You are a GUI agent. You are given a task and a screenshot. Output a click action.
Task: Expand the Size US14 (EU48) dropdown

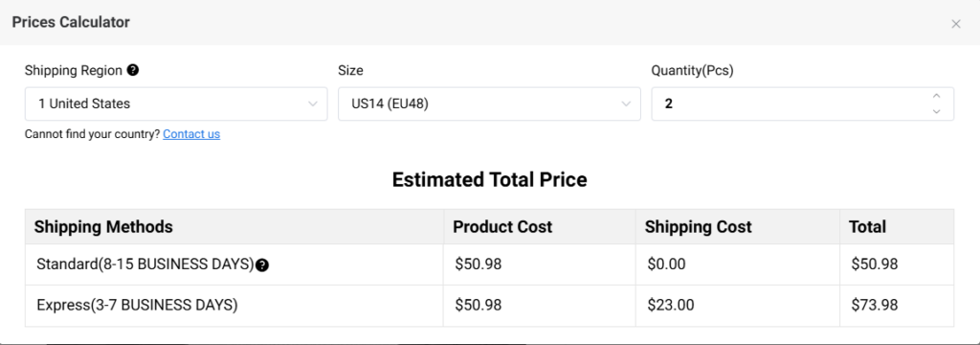point(489,103)
